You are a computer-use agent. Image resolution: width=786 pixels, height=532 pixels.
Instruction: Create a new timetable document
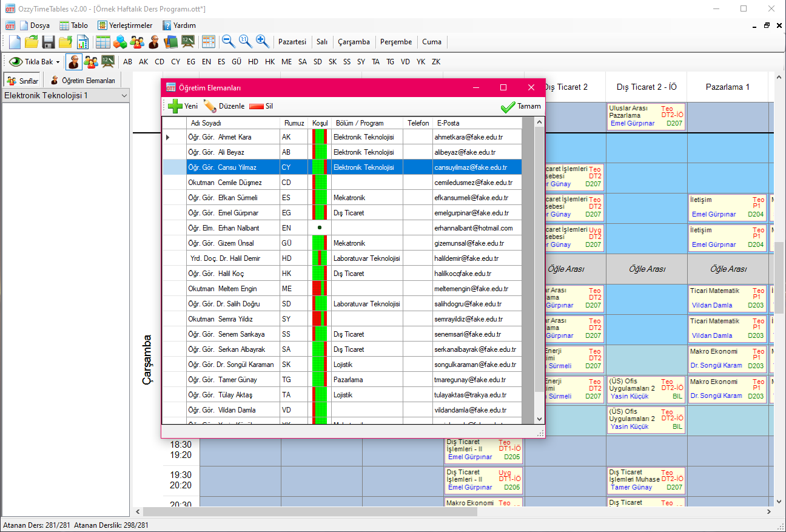click(13, 41)
